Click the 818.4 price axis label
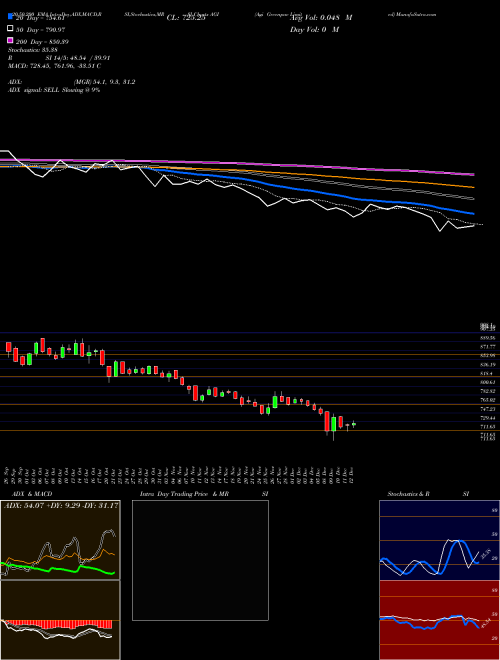The width and height of the screenshot is (500, 660). tap(487, 373)
